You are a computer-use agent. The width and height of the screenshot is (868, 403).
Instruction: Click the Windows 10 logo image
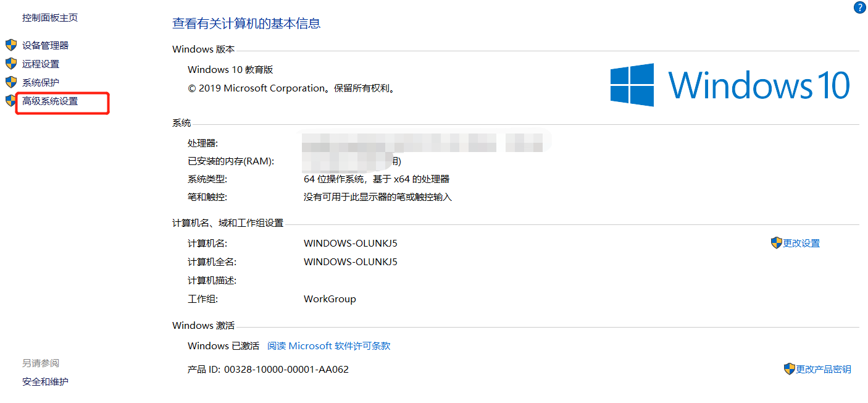(x=730, y=85)
